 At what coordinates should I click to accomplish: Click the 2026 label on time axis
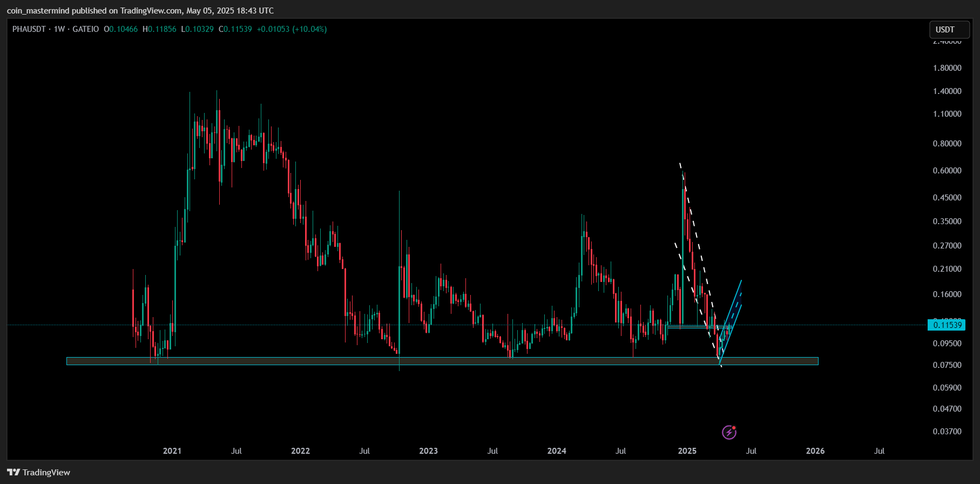(815, 451)
